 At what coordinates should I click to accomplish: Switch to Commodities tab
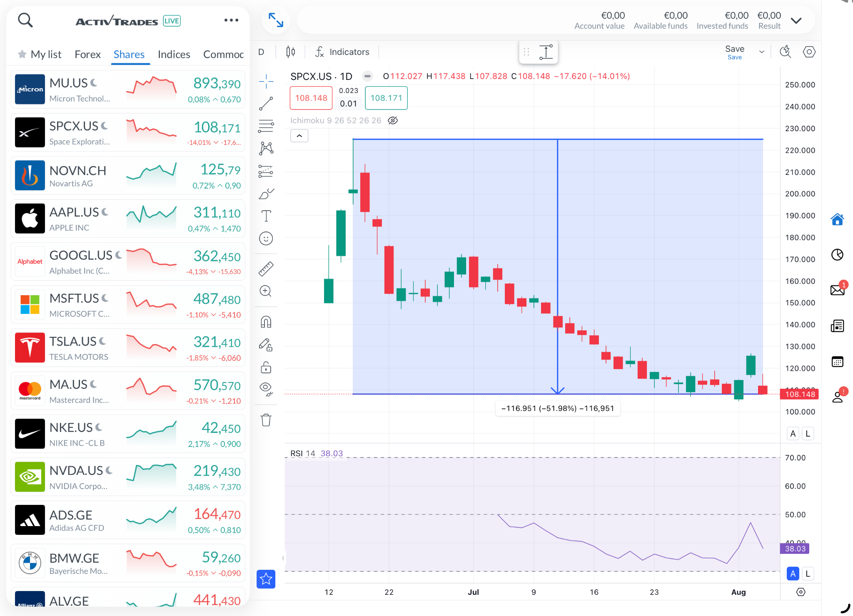click(x=224, y=55)
